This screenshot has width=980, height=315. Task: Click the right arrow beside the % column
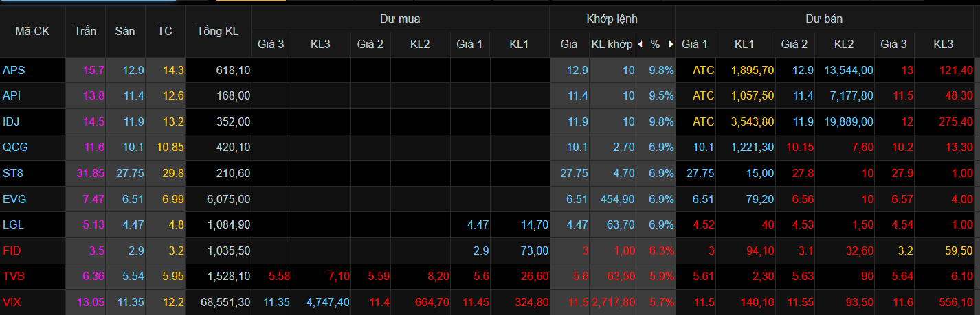coord(671,45)
